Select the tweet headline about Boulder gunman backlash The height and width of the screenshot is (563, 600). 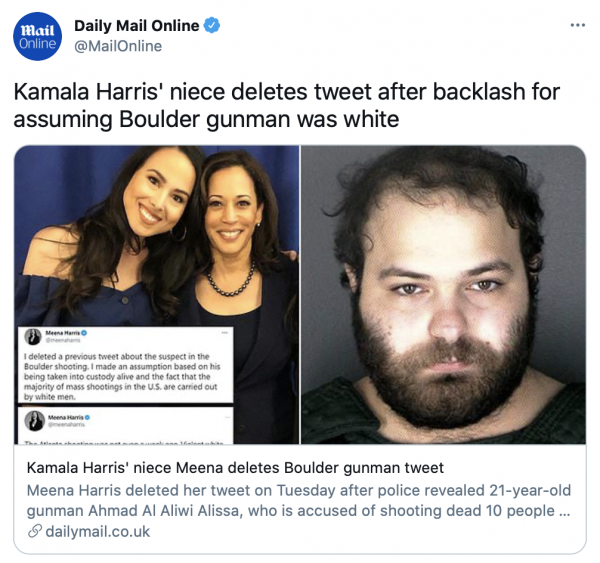(x=287, y=105)
